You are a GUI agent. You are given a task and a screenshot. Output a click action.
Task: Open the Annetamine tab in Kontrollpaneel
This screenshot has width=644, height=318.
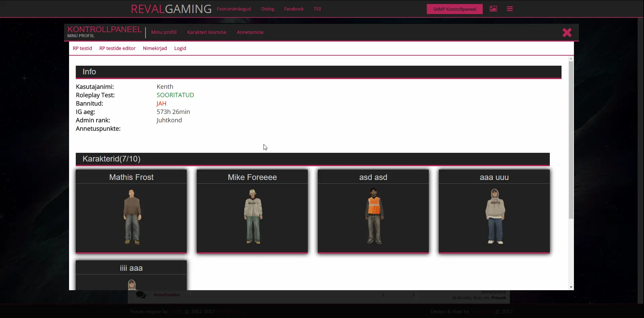tap(250, 32)
